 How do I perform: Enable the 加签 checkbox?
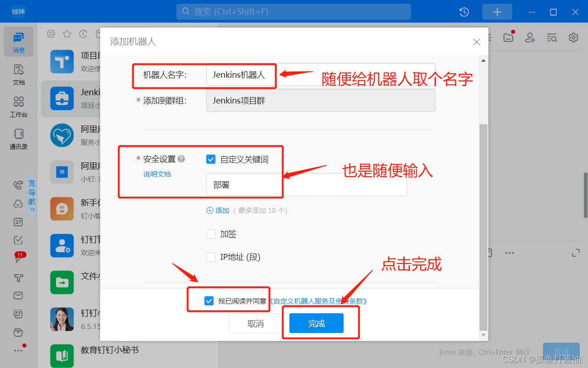point(211,234)
